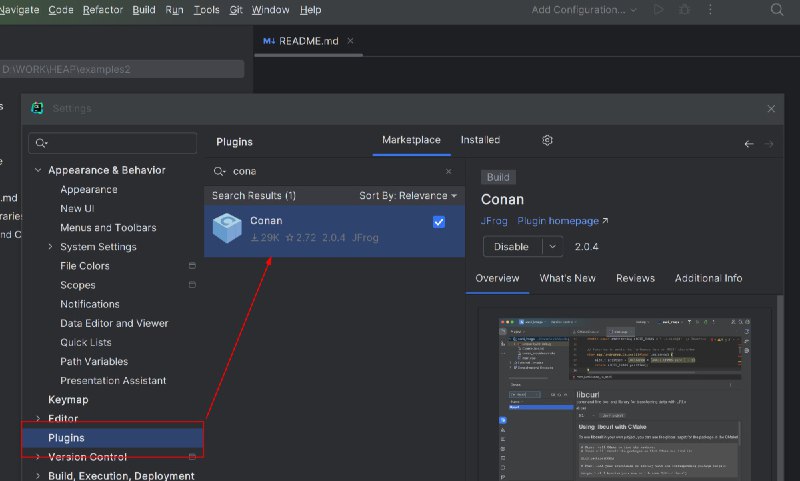Image resolution: width=800 pixels, height=481 pixels.
Task: Select Quick Lists settings item
Action: click(86, 342)
